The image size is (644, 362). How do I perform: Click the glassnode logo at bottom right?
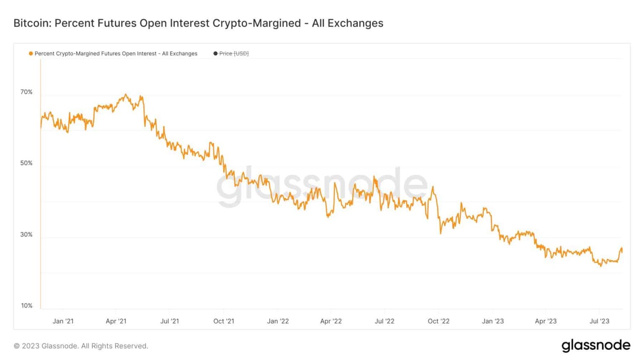pyautogui.click(x=595, y=345)
